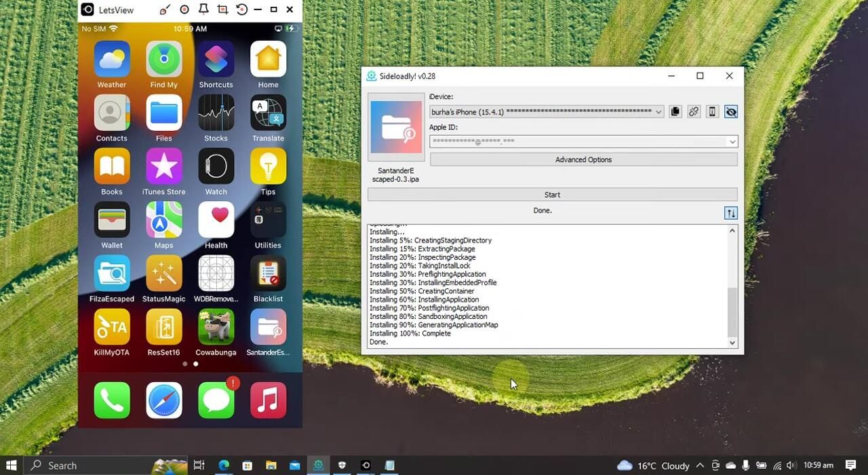Select the LetsView brush drawing tool
The height and width of the screenshot is (475, 868).
(165, 9)
